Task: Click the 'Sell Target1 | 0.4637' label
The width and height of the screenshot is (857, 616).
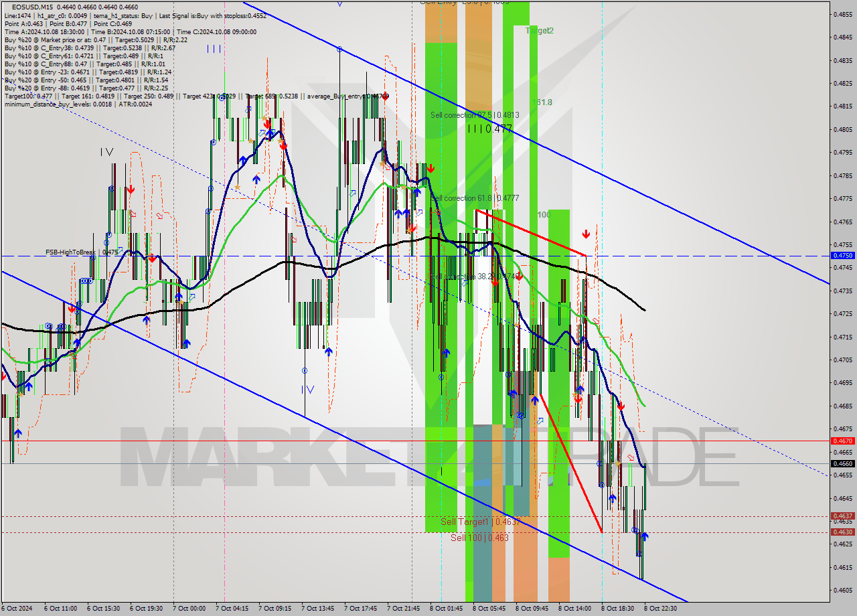Action: (480, 522)
